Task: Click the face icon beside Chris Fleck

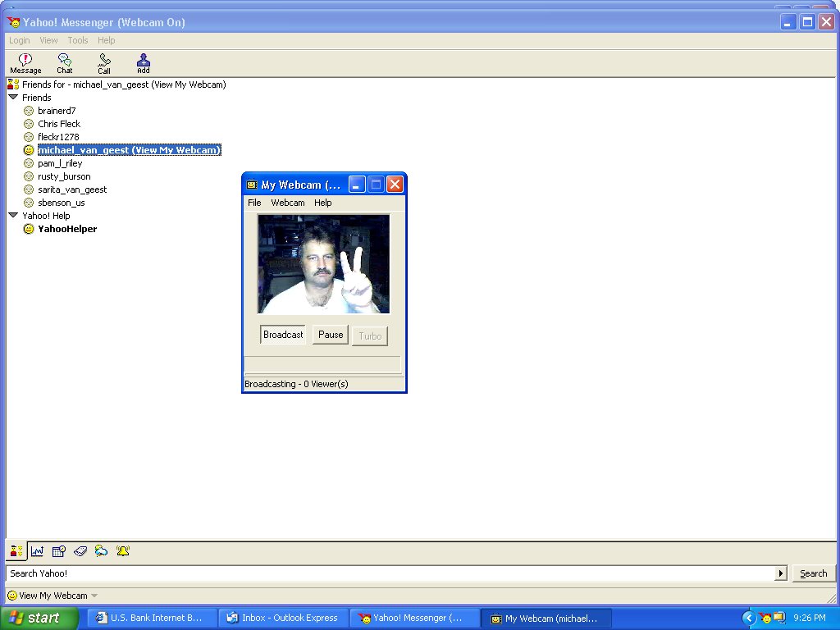Action: pyautogui.click(x=29, y=124)
